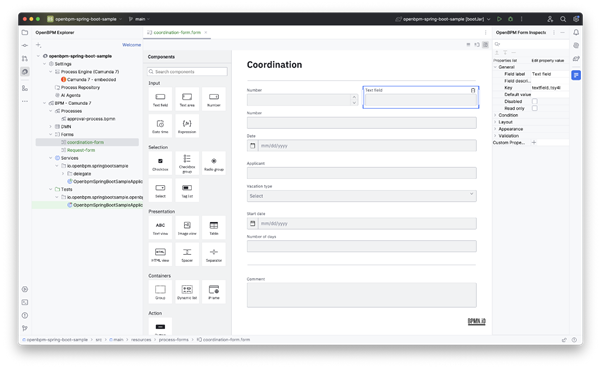Select the Text area component in the palette
This screenshot has height=369, width=601.
(187, 99)
